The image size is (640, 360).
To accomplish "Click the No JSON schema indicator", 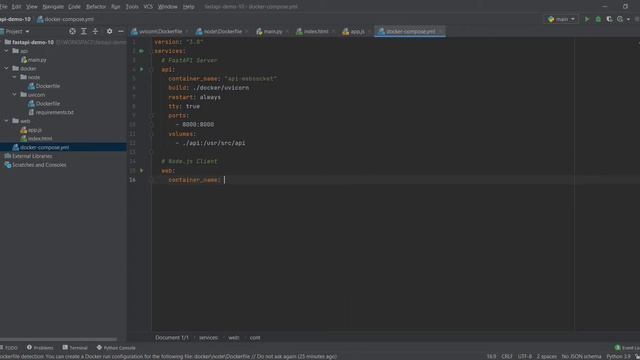I will point(581,357).
